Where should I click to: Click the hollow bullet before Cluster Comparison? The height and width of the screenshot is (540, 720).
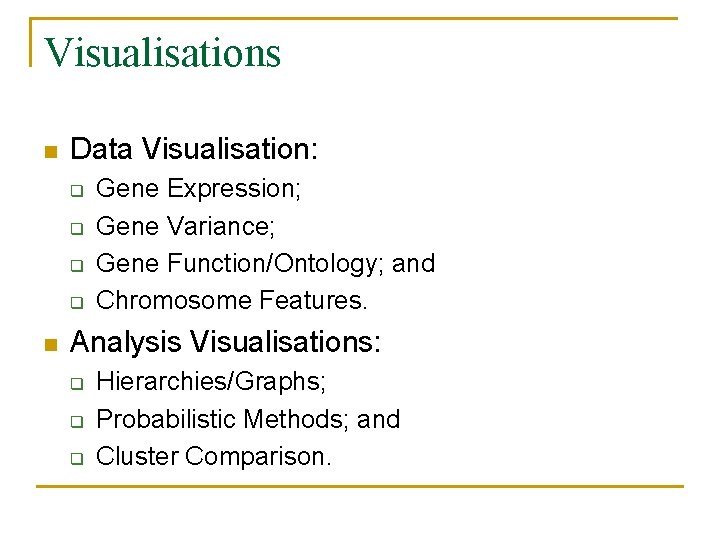[x=75, y=459]
